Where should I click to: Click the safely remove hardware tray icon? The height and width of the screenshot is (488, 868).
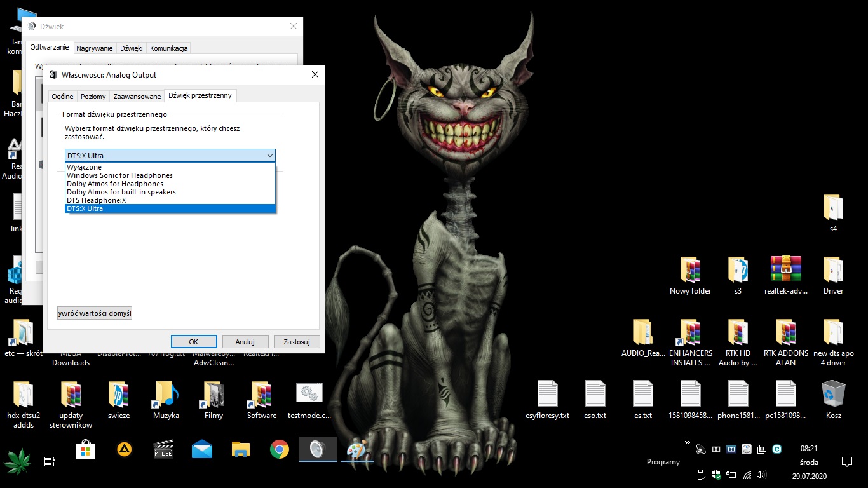[x=701, y=475]
